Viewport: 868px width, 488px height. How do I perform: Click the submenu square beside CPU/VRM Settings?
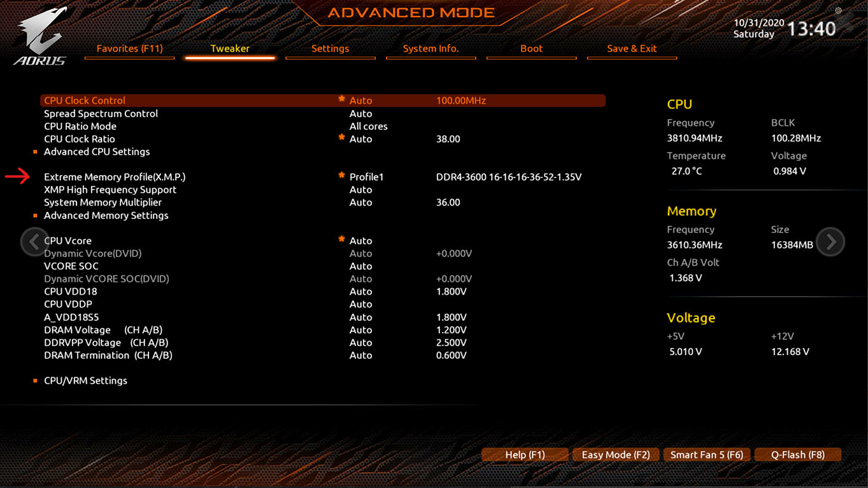pyautogui.click(x=36, y=380)
